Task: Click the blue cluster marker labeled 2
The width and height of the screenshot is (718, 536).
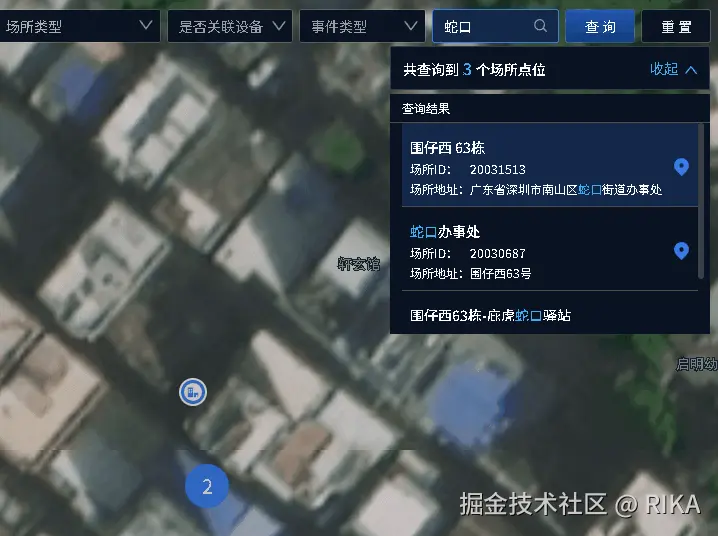Action: 207,486
